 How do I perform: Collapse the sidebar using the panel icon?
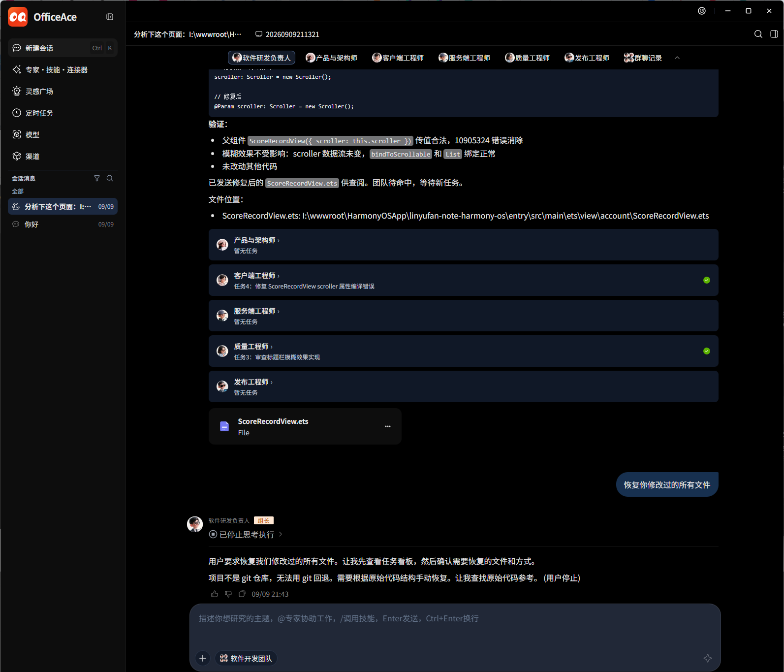[110, 17]
